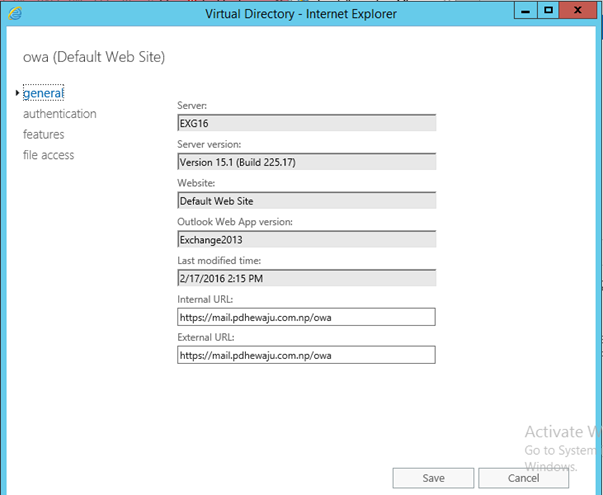The height and width of the screenshot is (495, 603).
Task: Maximize the Virtual Directory window
Action: tap(548, 10)
